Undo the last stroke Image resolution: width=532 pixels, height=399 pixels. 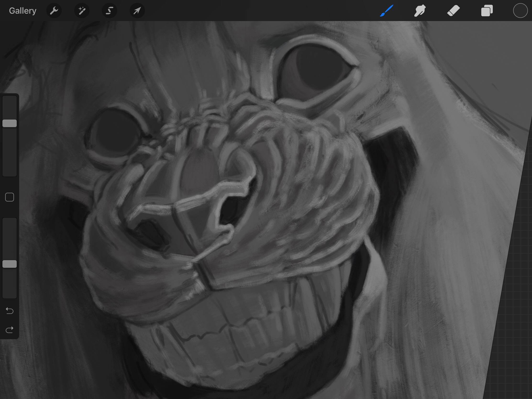[x=10, y=311]
